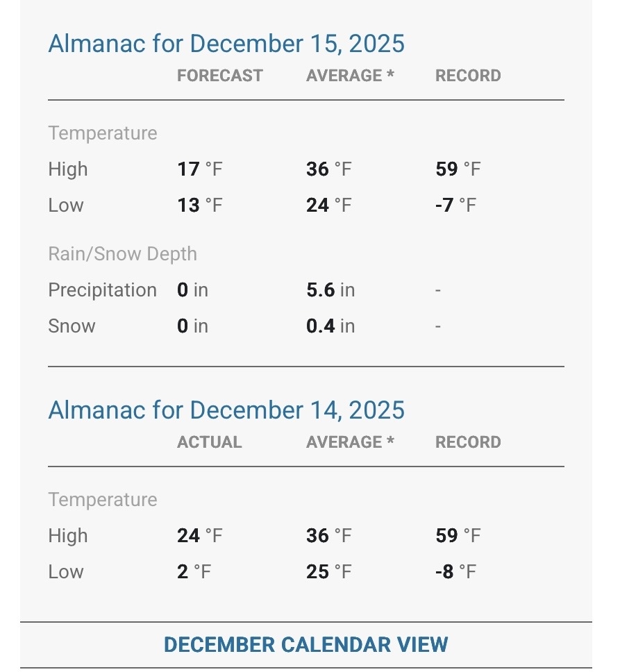Click the average snow value 0.4 in
The image size is (620, 672).
click(x=330, y=326)
